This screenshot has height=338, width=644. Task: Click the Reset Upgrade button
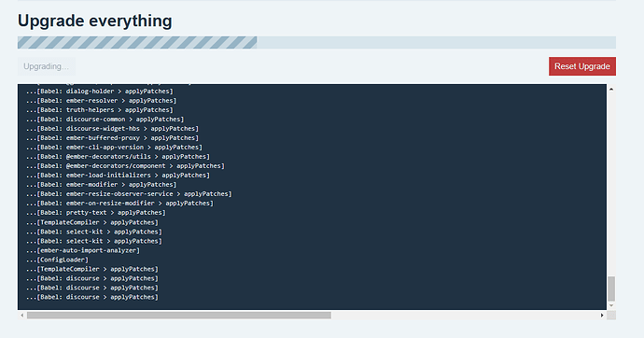pos(582,66)
